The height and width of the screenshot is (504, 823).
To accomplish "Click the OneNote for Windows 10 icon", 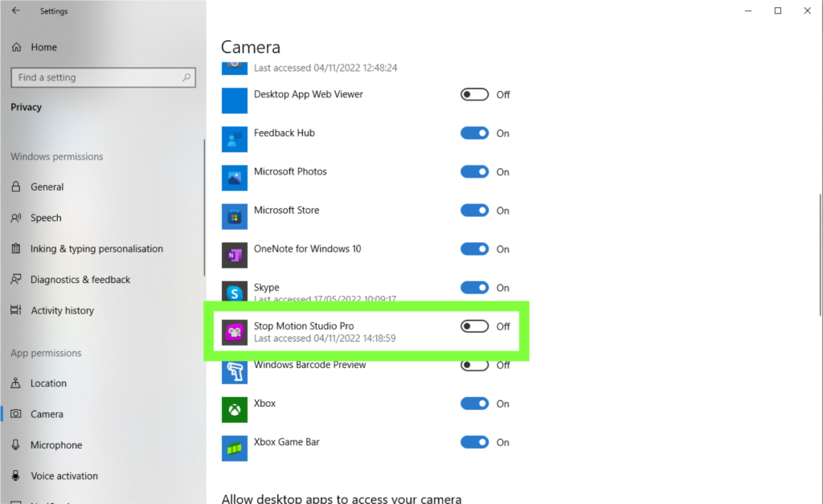I will (x=234, y=255).
